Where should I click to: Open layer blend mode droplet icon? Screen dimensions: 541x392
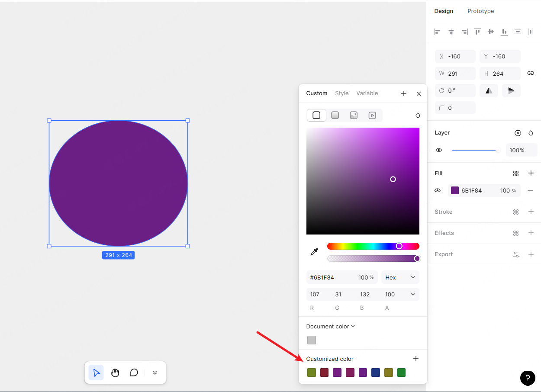(531, 133)
